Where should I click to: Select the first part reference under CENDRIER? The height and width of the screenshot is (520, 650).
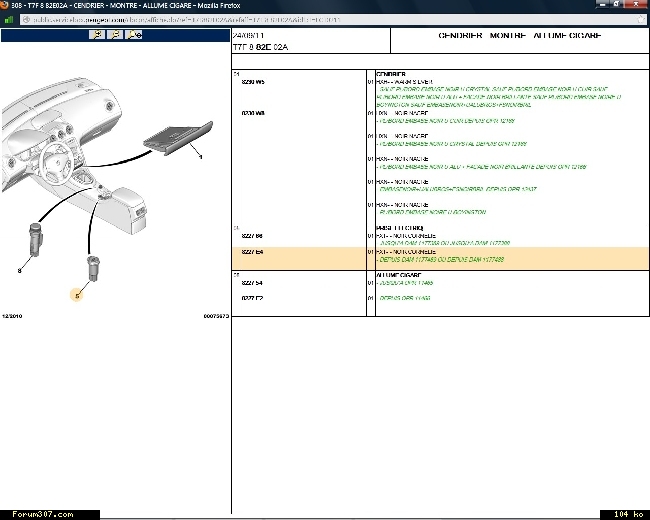click(253, 82)
